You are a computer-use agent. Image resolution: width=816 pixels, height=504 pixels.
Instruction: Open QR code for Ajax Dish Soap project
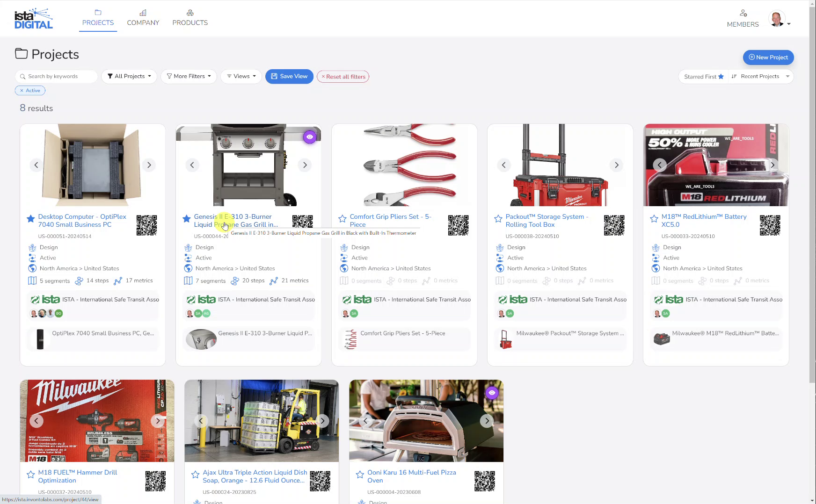tap(320, 481)
